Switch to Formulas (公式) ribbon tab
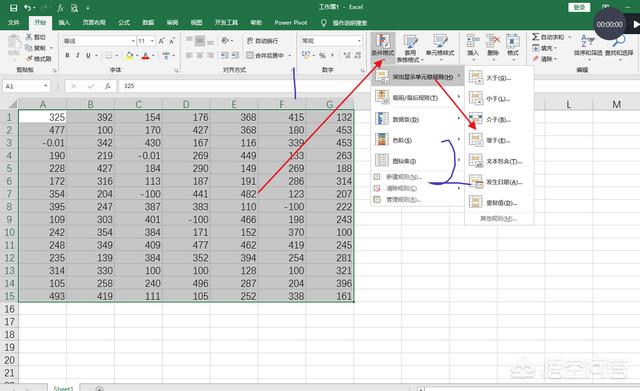This screenshot has width=640, height=391. [124, 23]
